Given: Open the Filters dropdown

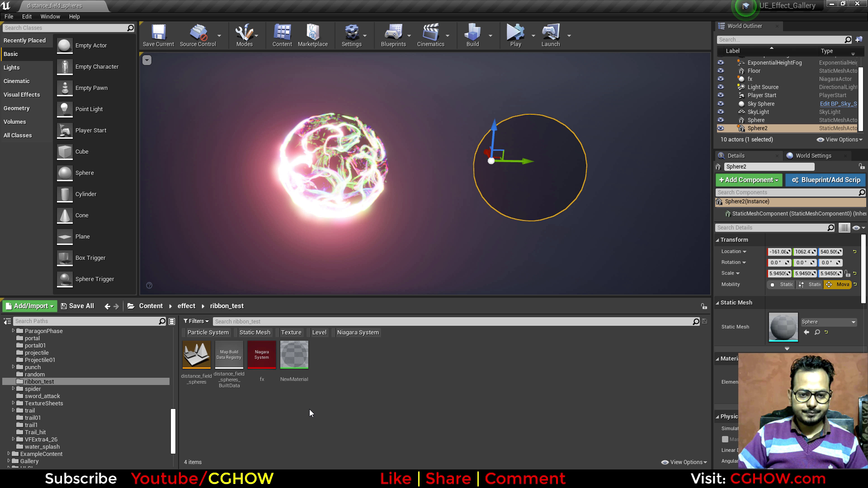Looking at the screenshot, I should tap(196, 321).
